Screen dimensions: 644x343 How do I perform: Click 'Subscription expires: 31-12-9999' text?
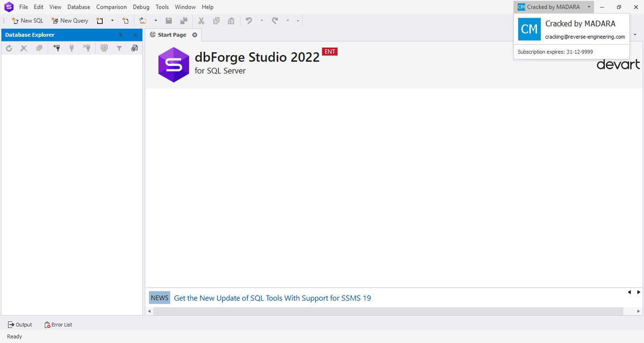[x=555, y=52]
